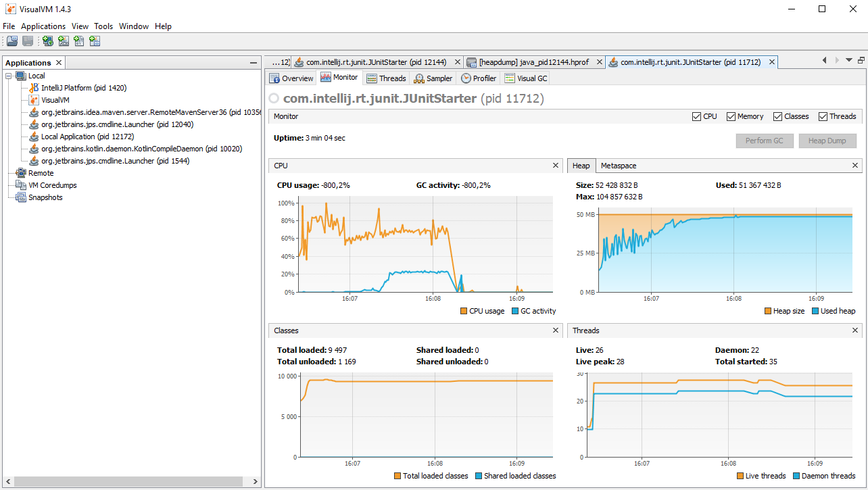Switch to the Metaspace chart tab
The height and width of the screenshot is (490, 868).
[x=619, y=166]
